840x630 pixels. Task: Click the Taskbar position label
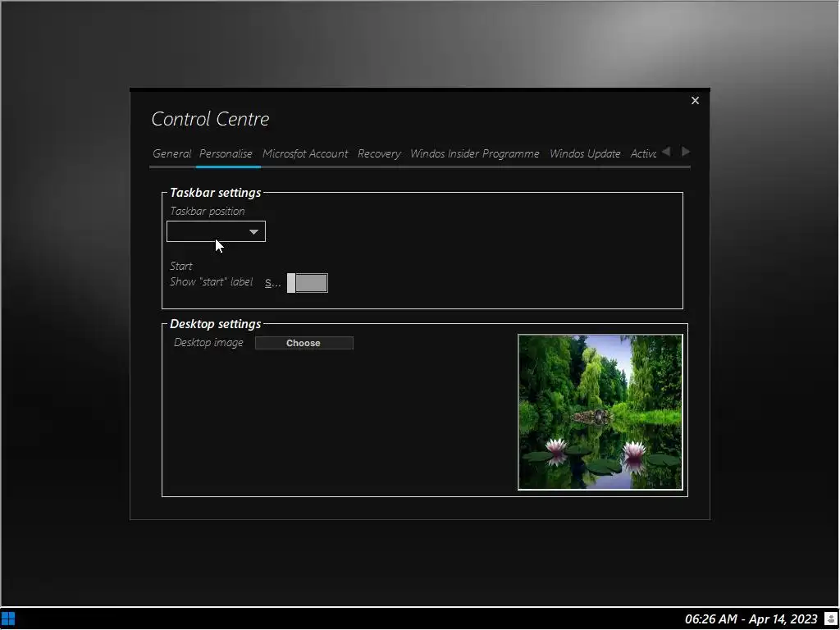pyautogui.click(x=208, y=211)
